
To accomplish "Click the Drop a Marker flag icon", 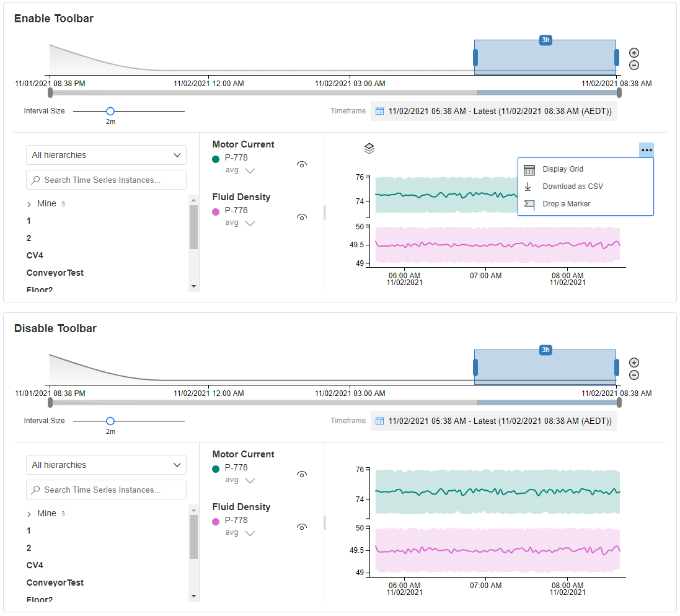I will tap(529, 204).
